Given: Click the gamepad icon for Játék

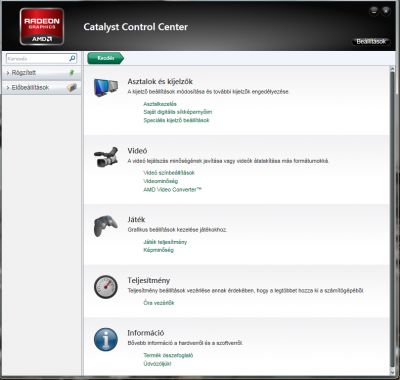Looking at the screenshot, I should coord(106,226).
